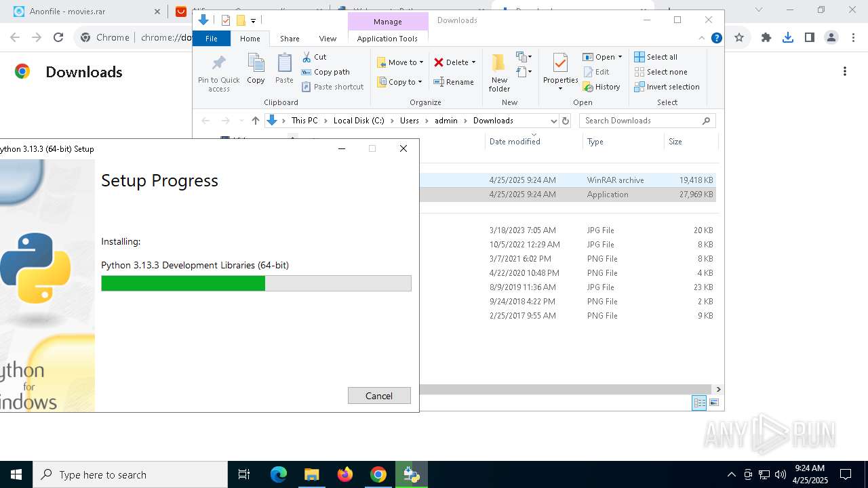The image size is (868, 488).
Task: Select the WinRAR archive file row
Action: click(x=568, y=180)
